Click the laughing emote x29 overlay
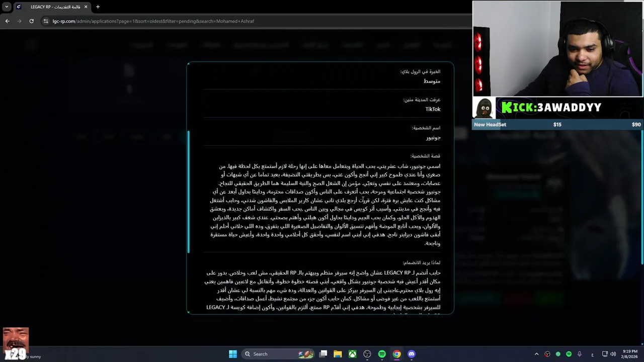 point(15,343)
